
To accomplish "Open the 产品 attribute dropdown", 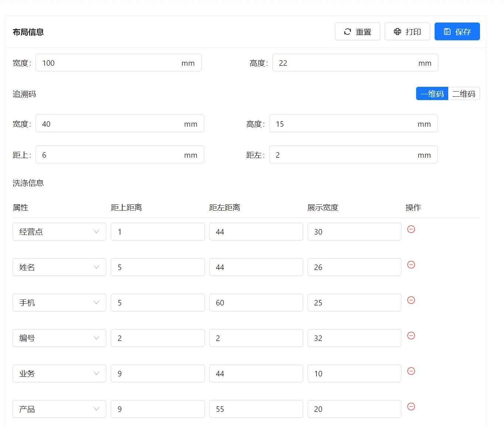I will 59,409.
